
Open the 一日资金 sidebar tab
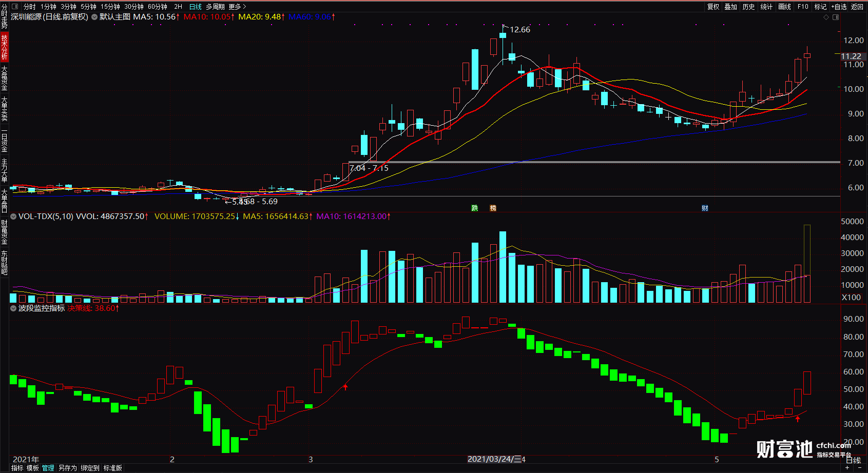[4, 140]
